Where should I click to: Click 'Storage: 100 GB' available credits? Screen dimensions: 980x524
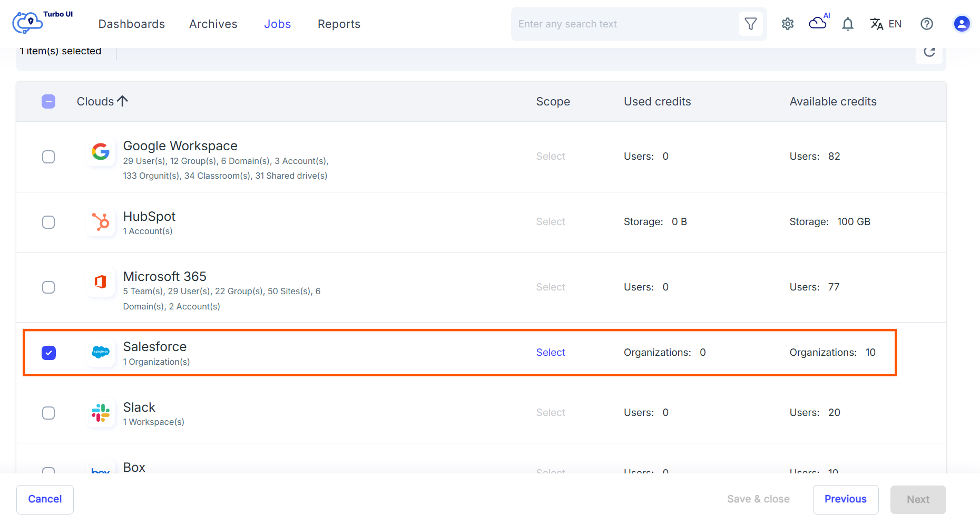[x=830, y=221]
